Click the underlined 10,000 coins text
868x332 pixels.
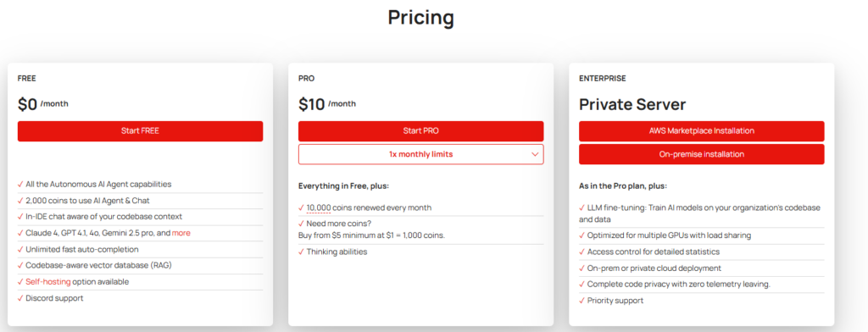click(319, 207)
